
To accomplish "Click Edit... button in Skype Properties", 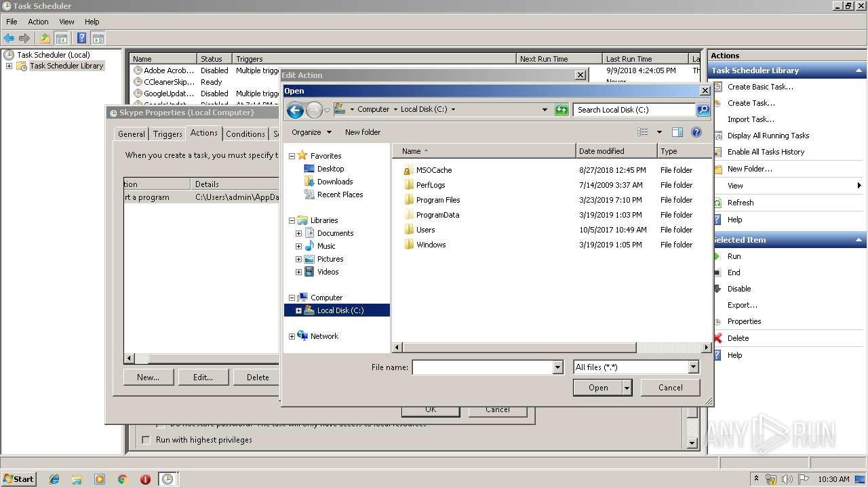I will [x=203, y=378].
